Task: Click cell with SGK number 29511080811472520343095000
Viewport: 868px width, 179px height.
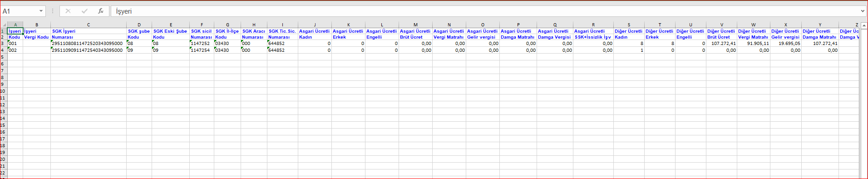Action: tap(89, 44)
